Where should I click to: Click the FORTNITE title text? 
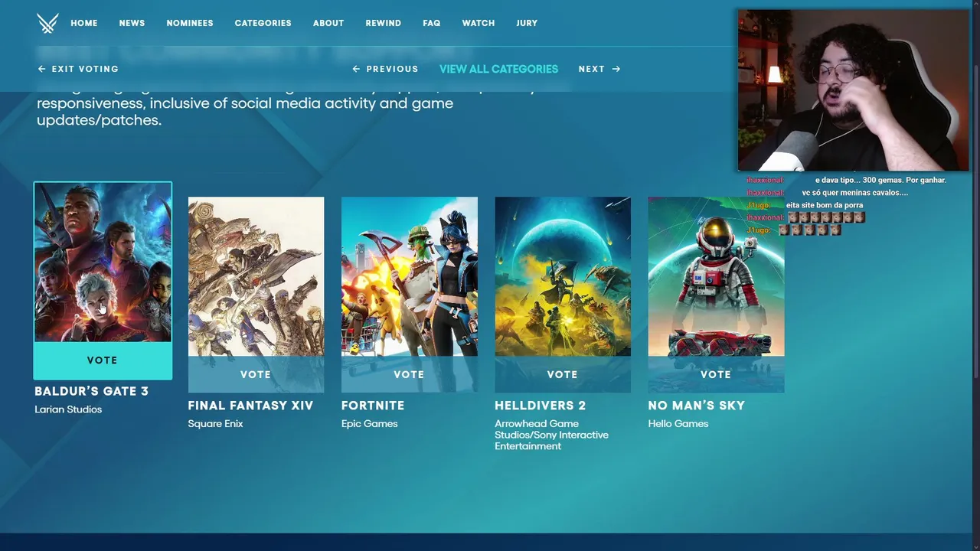(373, 406)
